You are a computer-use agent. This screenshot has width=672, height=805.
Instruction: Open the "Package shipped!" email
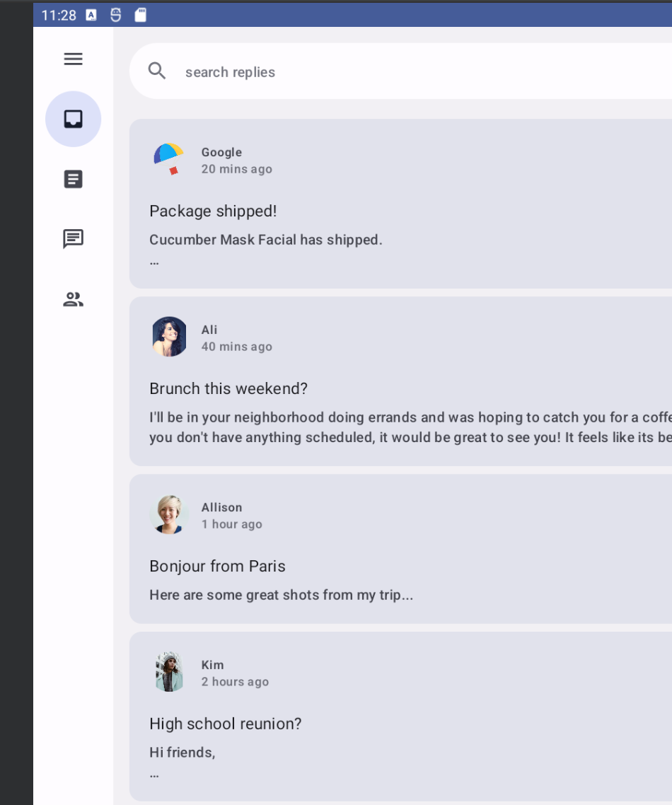point(213,211)
